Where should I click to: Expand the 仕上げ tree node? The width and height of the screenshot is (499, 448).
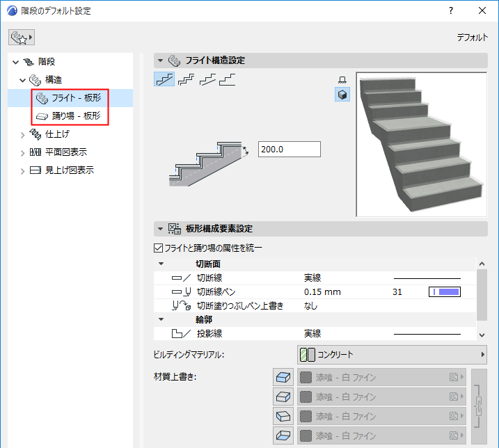(x=22, y=135)
